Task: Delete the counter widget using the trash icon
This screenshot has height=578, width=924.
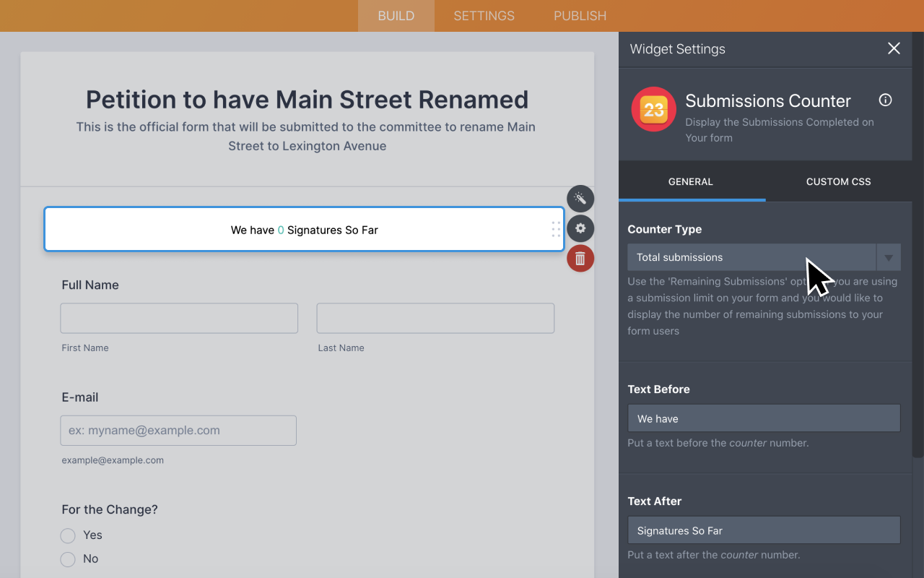Action: pos(580,258)
